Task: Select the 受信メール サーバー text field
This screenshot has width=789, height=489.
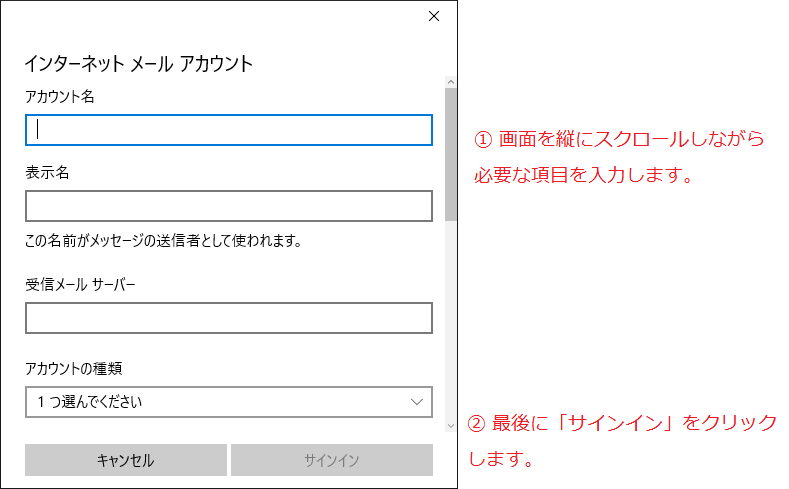Action: pos(229,318)
